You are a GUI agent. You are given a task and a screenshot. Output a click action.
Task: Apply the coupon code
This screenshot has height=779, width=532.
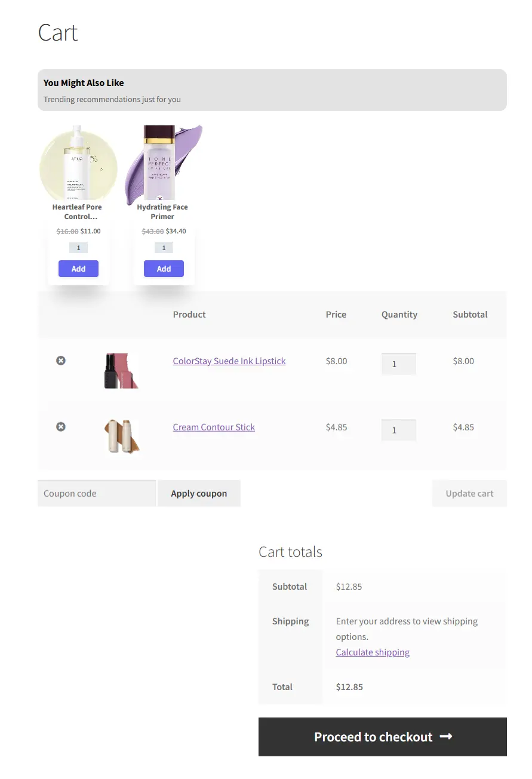199,494
